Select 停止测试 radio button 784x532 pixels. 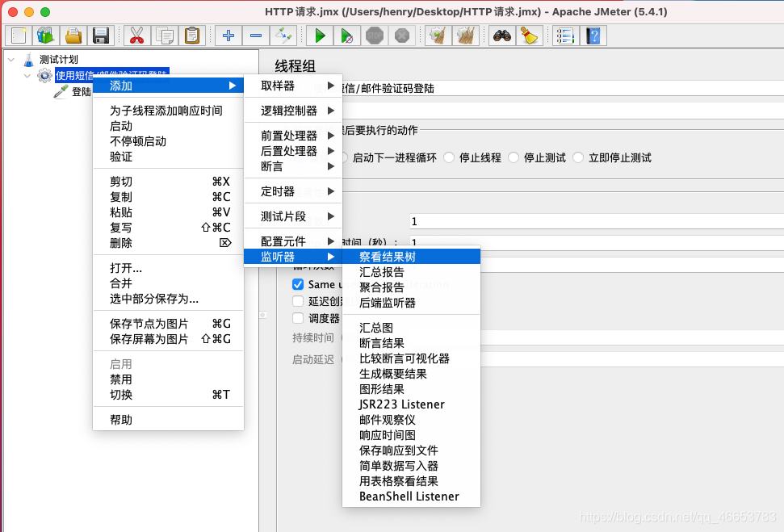pyautogui.click(x=514, y=157)
